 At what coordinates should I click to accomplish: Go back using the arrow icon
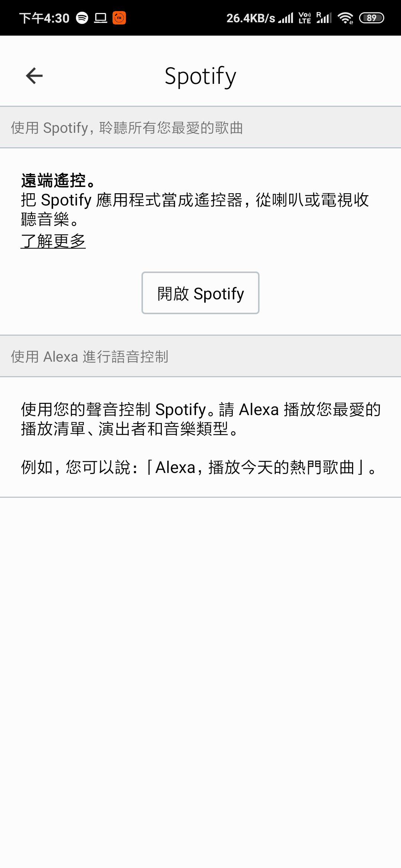[x=34, y=76]
